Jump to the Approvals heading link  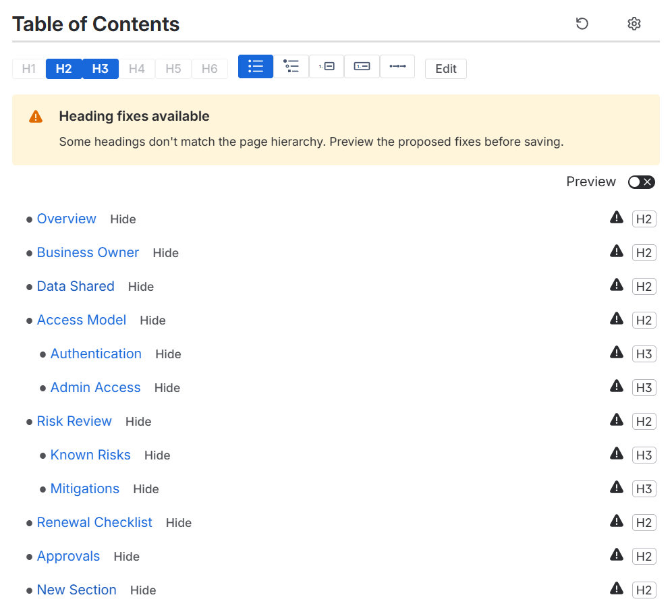(x=68, y=557)
